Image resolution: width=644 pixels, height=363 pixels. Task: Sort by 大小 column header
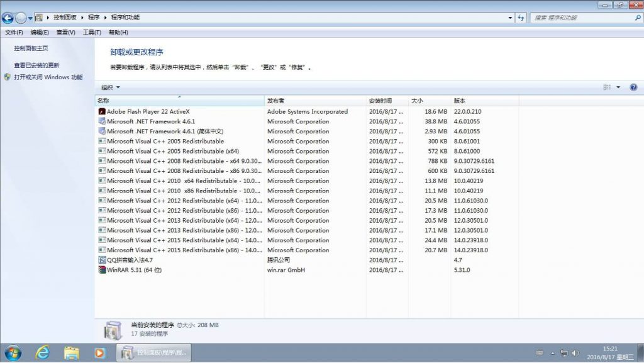click(429, 101)
